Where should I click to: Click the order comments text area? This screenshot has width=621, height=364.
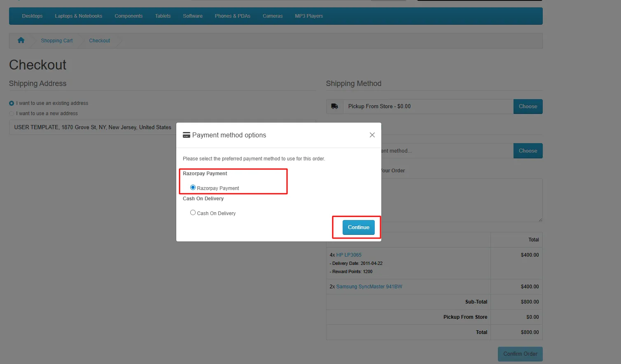coord(461,200)
